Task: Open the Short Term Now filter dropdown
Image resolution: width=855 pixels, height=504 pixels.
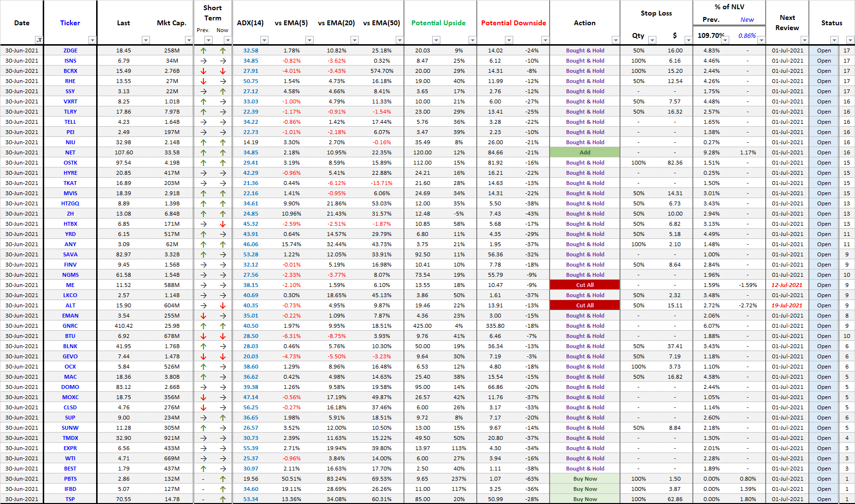Action: click(227, 40)
